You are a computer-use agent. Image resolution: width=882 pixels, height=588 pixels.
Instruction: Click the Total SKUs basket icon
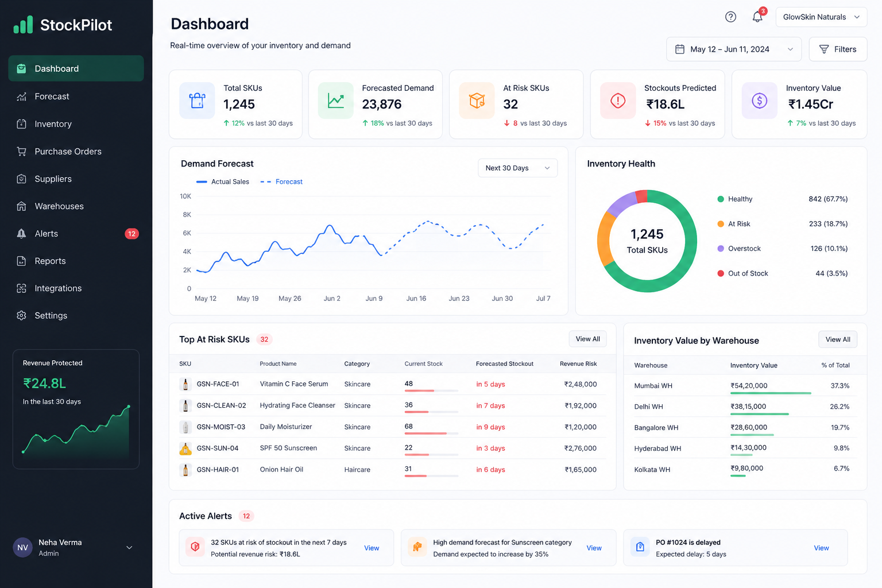(x=197, y=100)
